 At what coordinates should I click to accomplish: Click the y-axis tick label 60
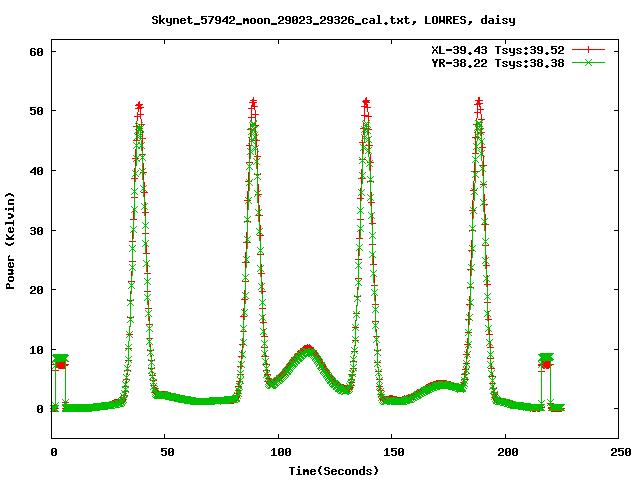click(36, 52)
